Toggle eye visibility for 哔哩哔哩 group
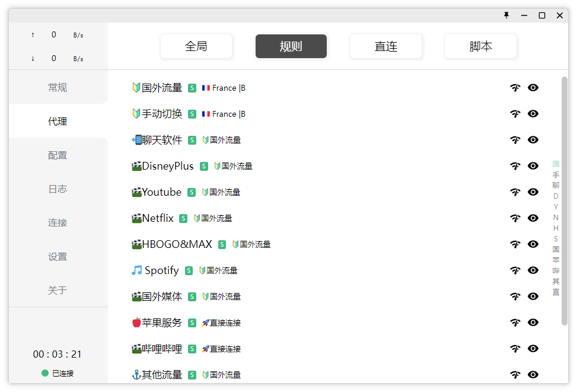The image size is (577, 392). 533,349
